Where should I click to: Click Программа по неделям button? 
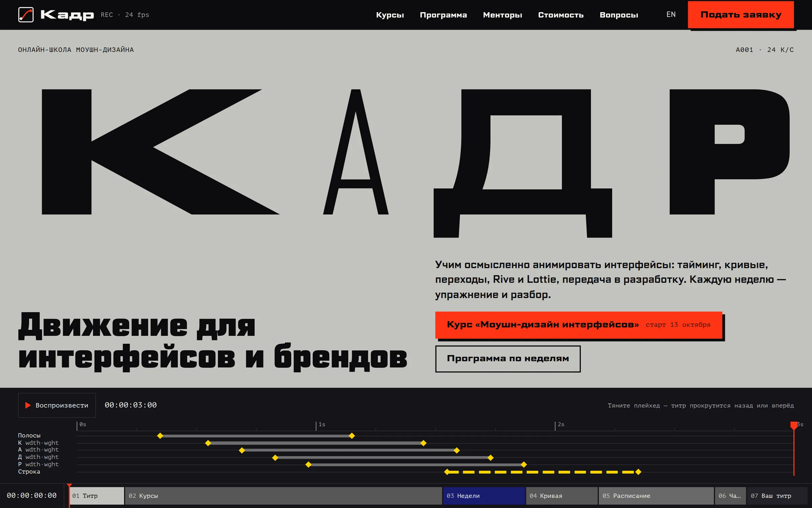pyautogui.click(x=508, y=359)
